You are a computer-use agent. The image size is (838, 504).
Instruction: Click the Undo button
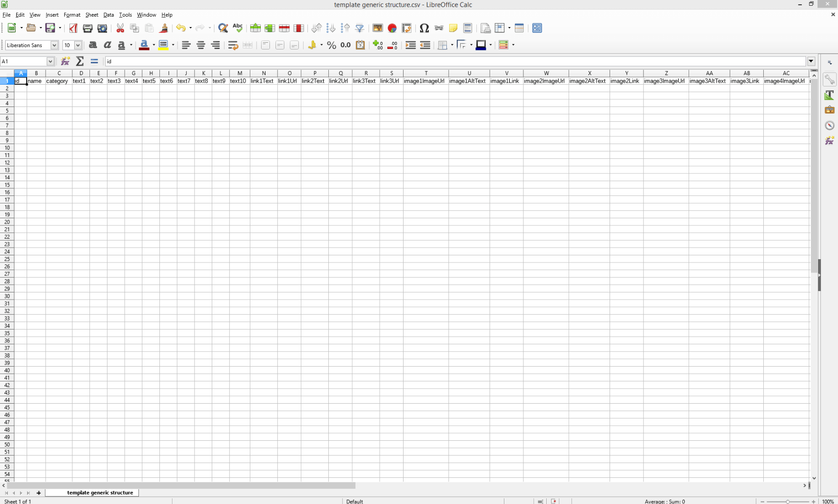(x=180, y=28)
